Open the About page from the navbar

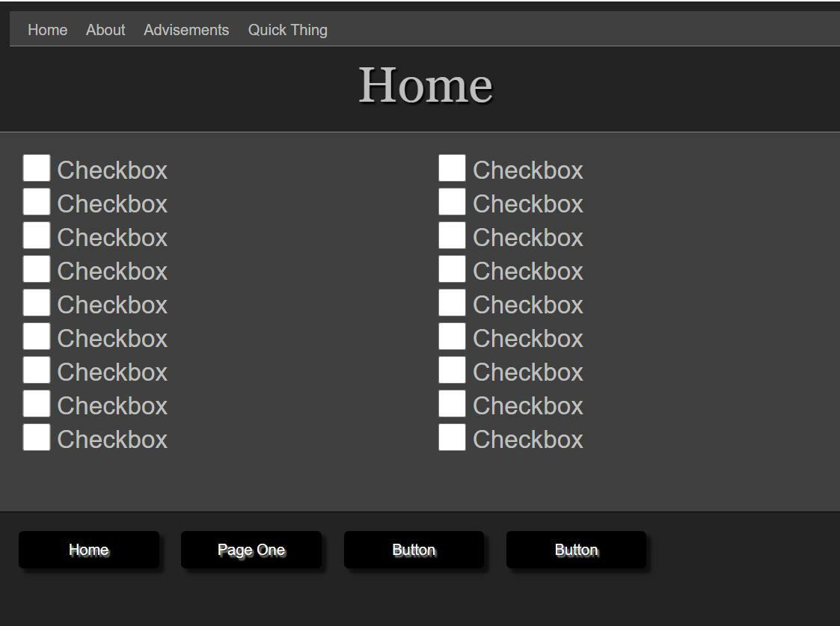(105, 30)
